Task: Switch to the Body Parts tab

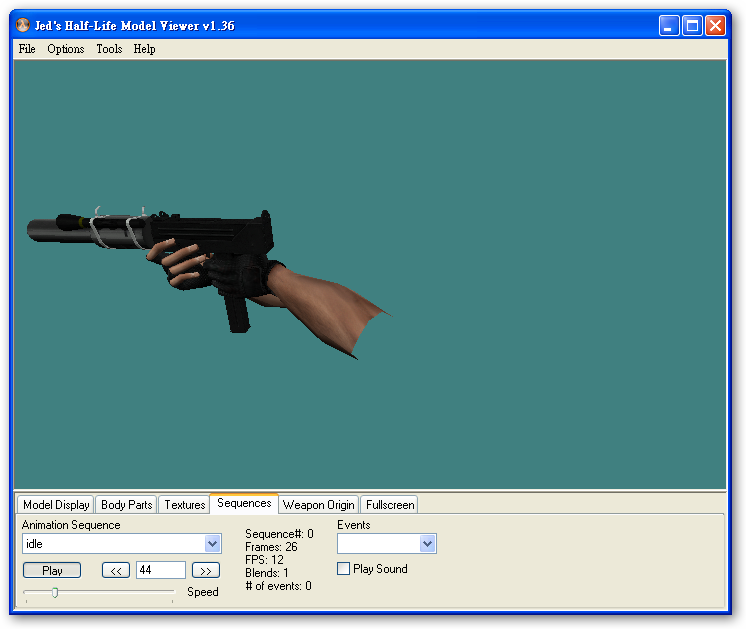Action: 127,504
